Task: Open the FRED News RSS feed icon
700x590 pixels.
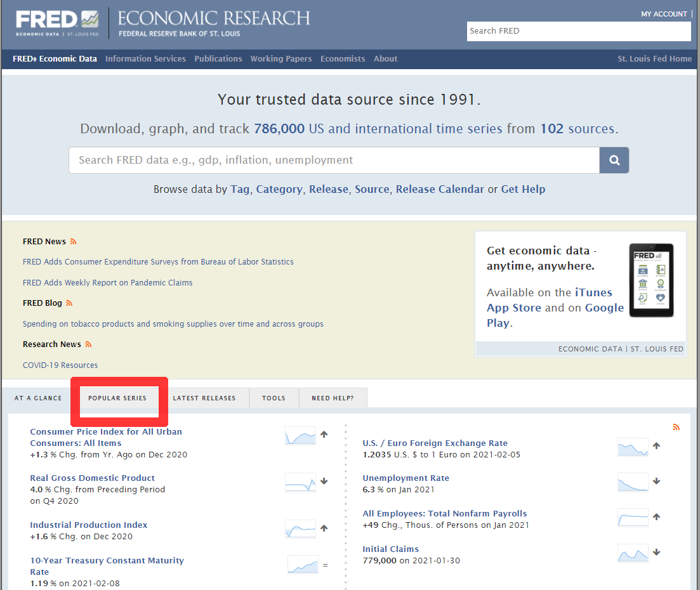Action: click(73, 242)
